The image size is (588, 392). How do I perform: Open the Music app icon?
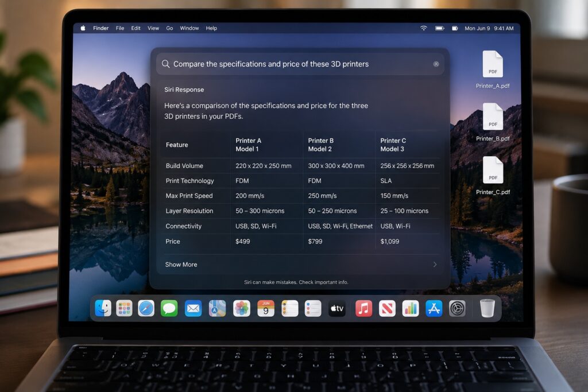pyautogui.click(x=363, y=308)
